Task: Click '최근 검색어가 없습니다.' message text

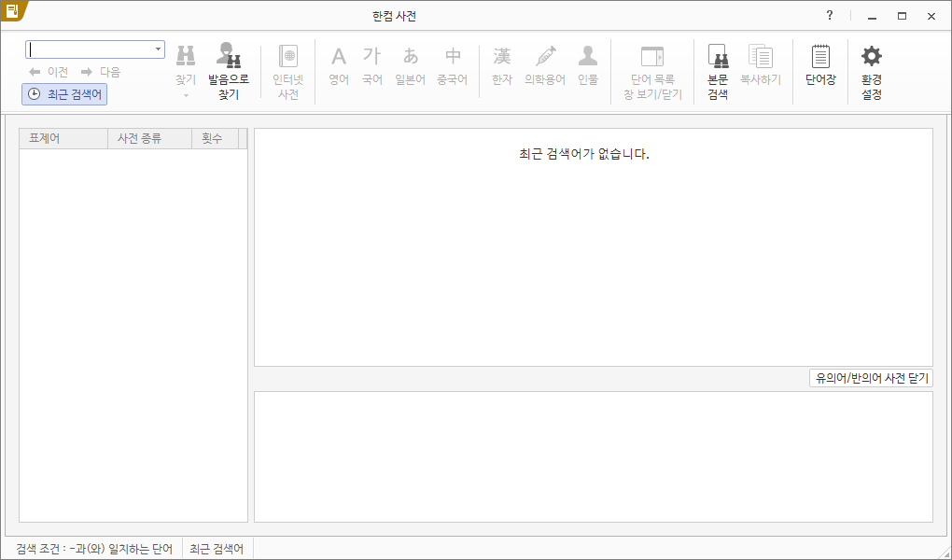Action: click(x=584, y=154)
